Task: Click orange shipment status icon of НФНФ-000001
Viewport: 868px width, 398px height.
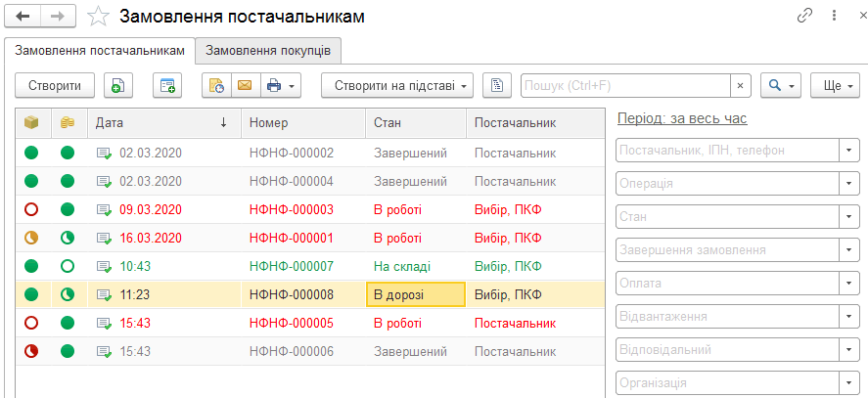Action: 31,238
